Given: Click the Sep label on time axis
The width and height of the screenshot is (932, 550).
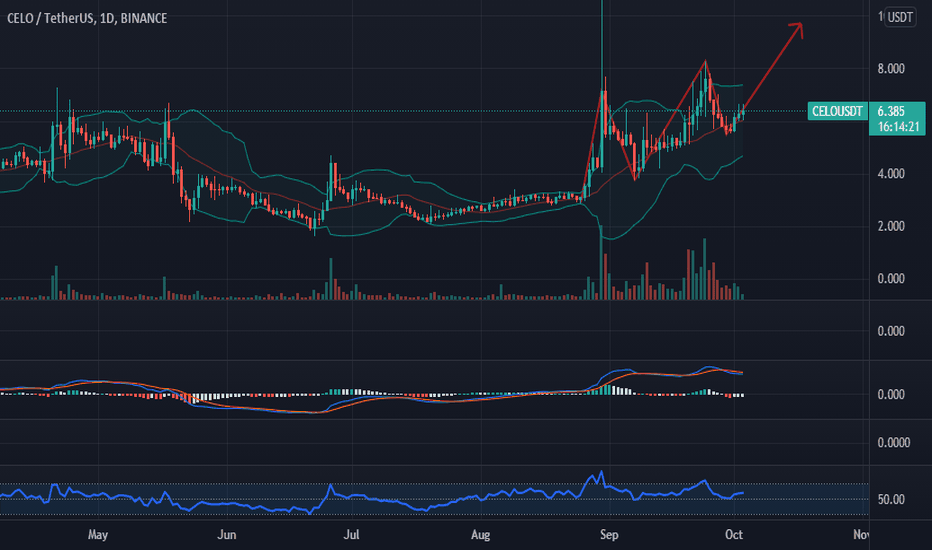Looking at the screenshot, I should pyautogui.click(x=609, y=535).
